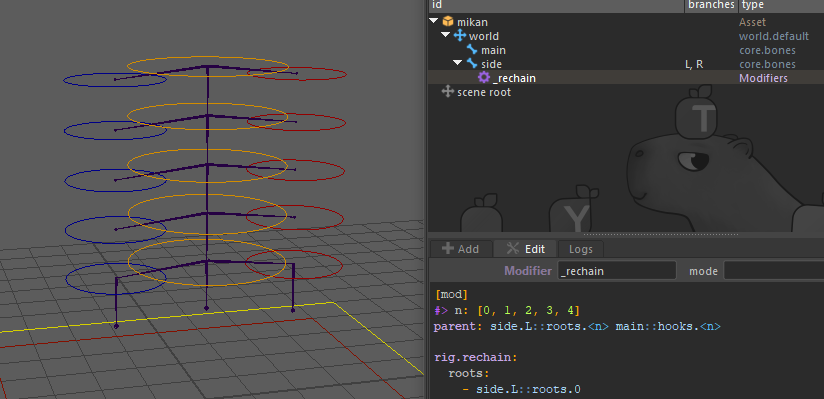Select the scene root row
824x399 pixels.
(626, 92)
